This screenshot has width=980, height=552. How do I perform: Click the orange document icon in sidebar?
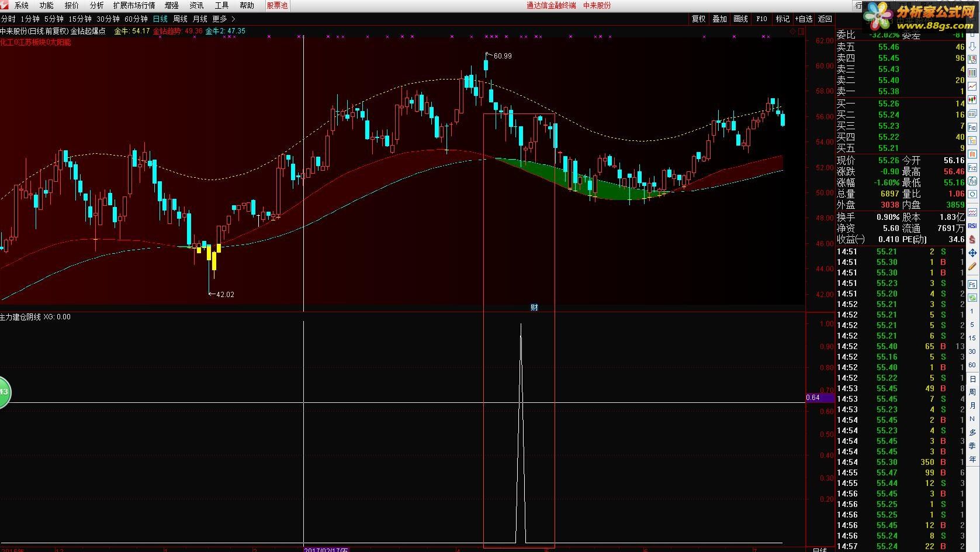[972, 154]
